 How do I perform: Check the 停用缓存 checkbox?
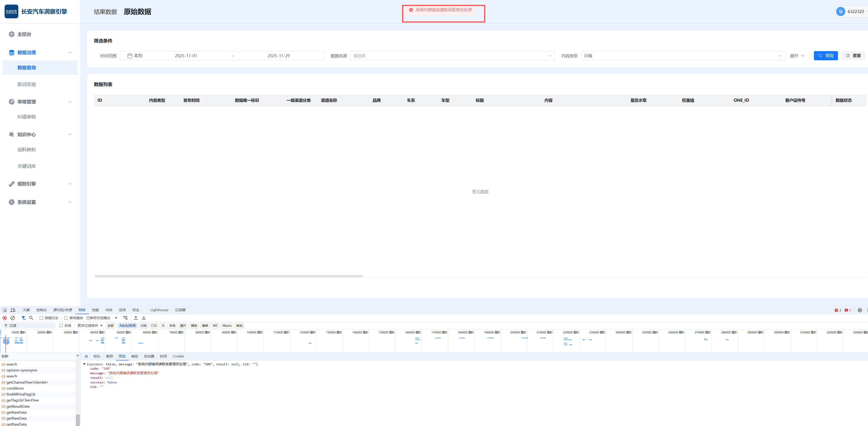pos(66,318)
